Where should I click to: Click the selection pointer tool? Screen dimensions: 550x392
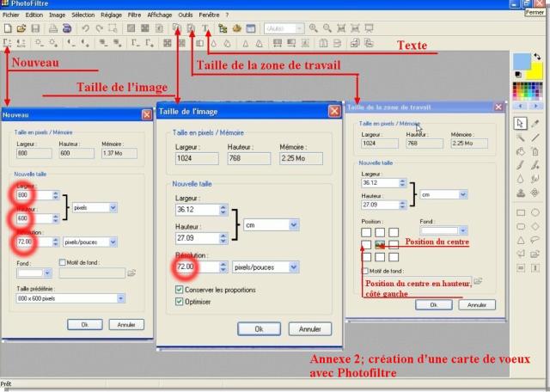520,123
